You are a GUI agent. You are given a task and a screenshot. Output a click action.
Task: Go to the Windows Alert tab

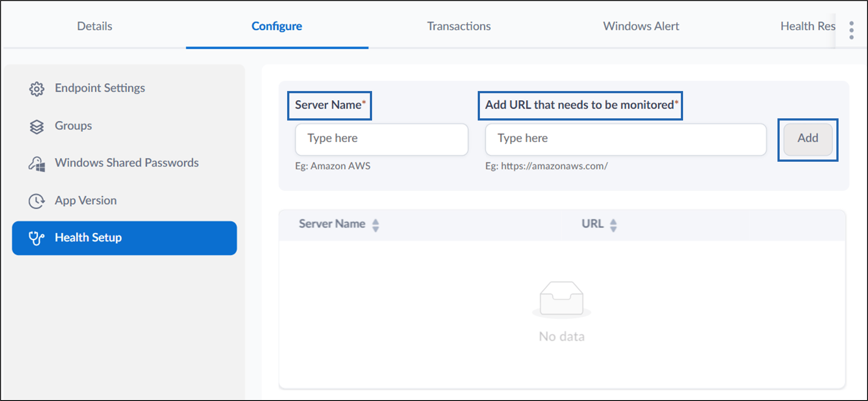click(x=641, y=26)
